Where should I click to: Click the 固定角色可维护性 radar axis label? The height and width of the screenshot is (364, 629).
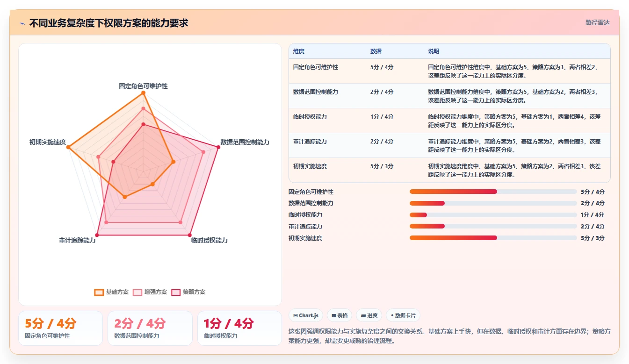pyautogui.click(x=143, y=86)
